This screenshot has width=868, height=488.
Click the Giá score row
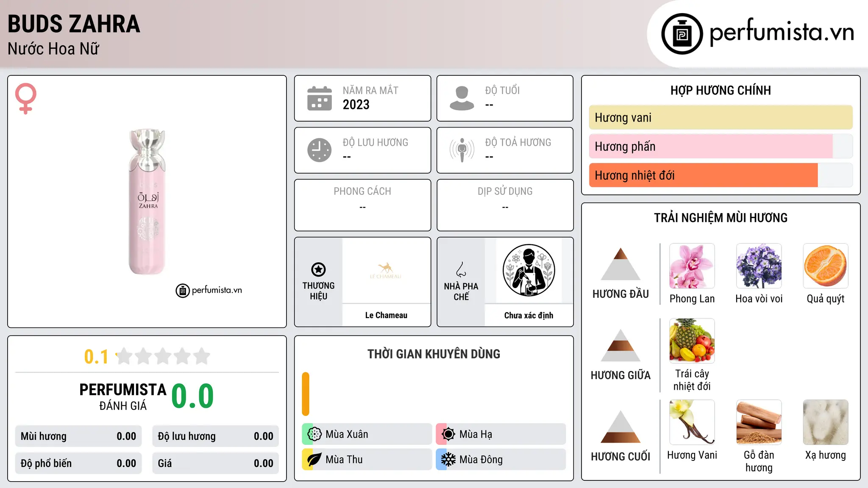[215, 463]
